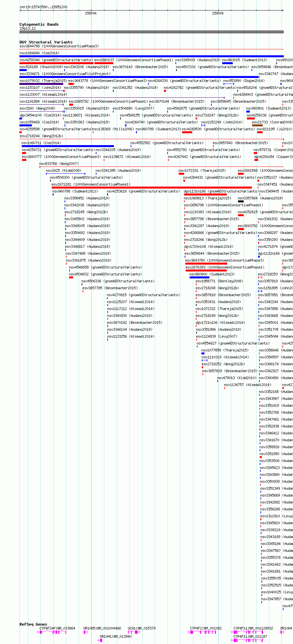This screenshot has width=293, height=644.
Task: Select the 19p13.12 cytogenetic band bar
Action: [x=151, y=32]
